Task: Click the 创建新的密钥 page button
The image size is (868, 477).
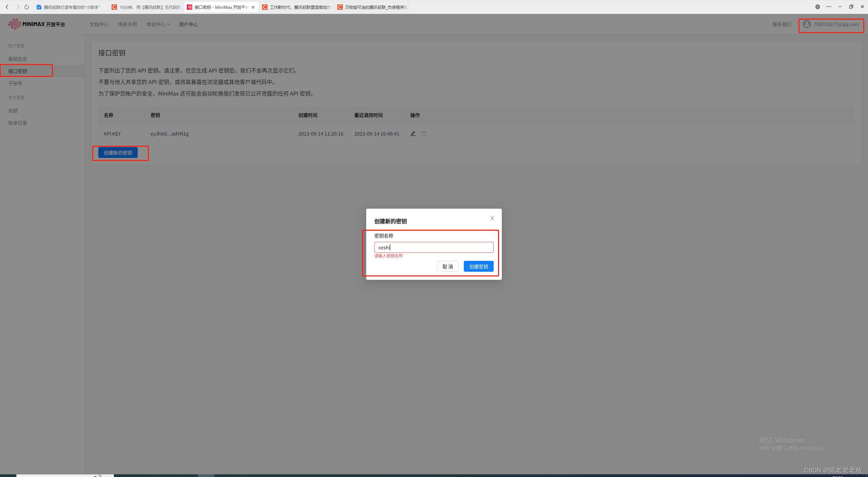Action: click(118, 153)
